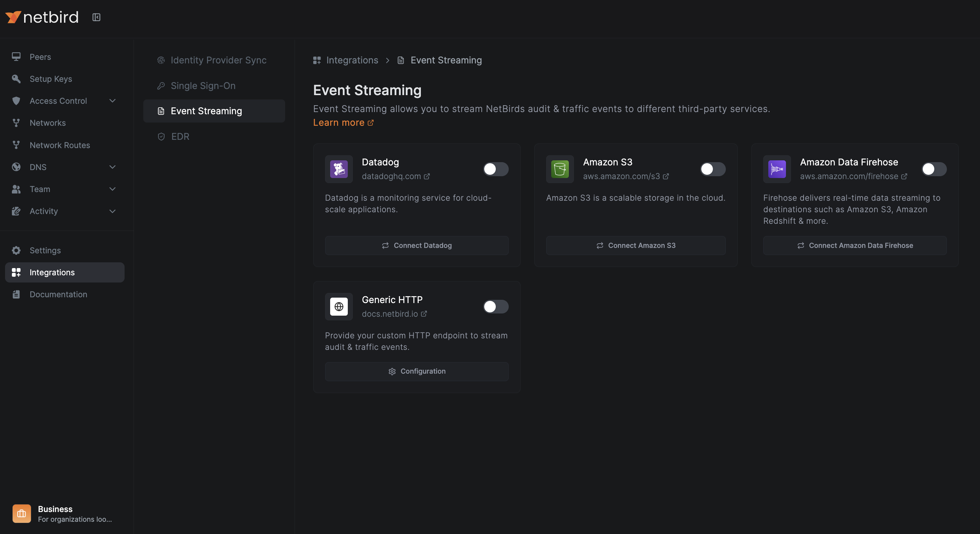Expand the DNS section
The image size is (980, 534).
point(112,167)
